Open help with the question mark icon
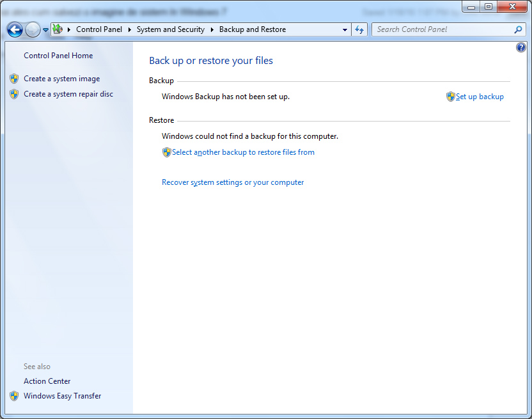 [x=521, y=47]
